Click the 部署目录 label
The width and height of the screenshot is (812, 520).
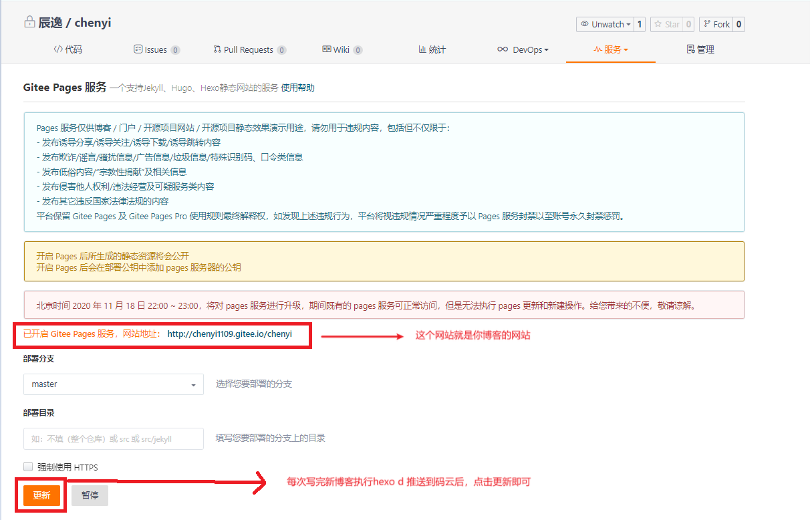click(x=39, y=412)
